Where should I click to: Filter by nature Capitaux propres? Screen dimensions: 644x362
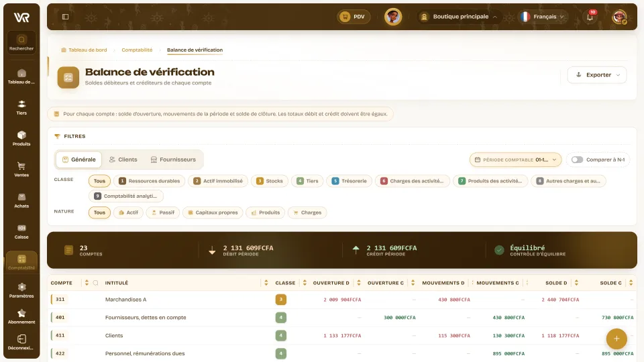(x=213, y=213)
